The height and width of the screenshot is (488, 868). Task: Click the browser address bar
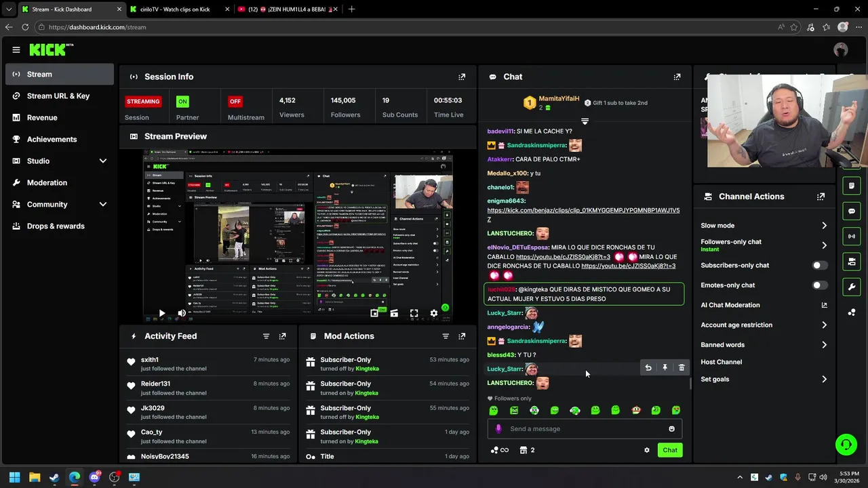(x=407, y=27)
